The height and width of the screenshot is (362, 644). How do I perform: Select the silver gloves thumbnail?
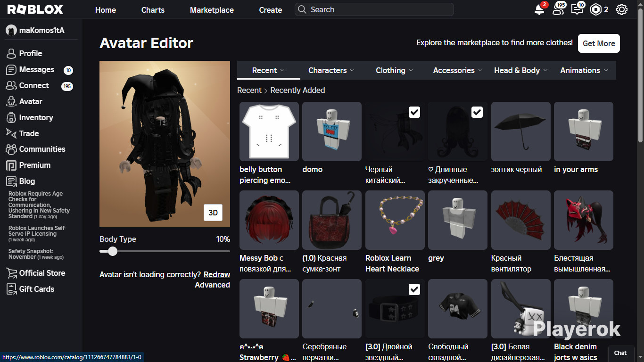coord(332,309)
